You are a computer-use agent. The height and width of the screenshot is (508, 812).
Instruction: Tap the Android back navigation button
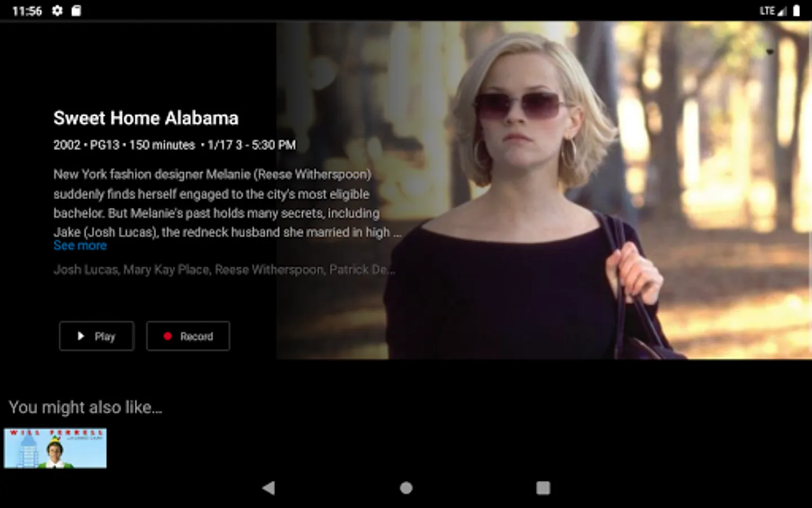tap(268, 488)
